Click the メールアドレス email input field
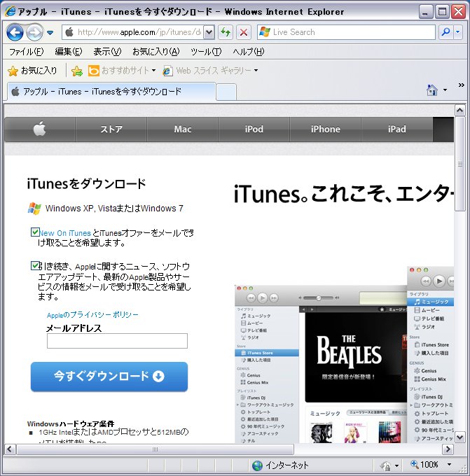470x476 pixels. tap(117, 341)
